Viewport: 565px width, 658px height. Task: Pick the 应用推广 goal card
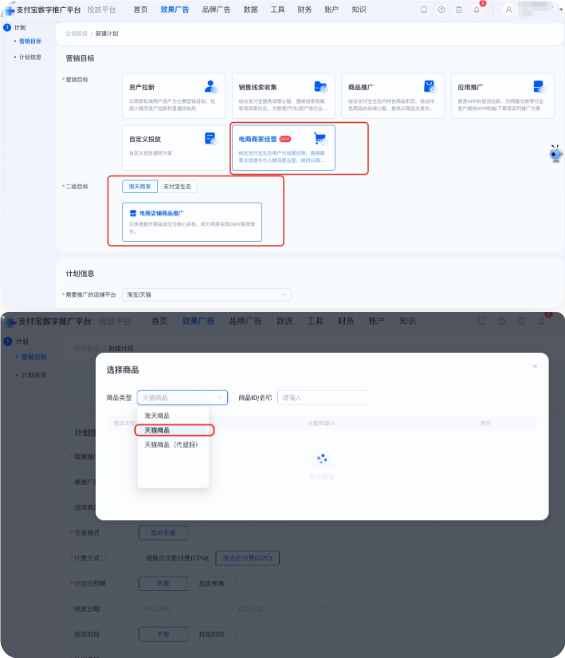(x=502, y=96)
